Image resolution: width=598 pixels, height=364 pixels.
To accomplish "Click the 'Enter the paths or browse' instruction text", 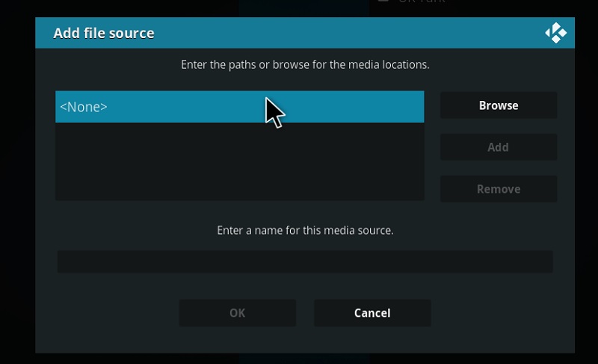I will (305, 64).
